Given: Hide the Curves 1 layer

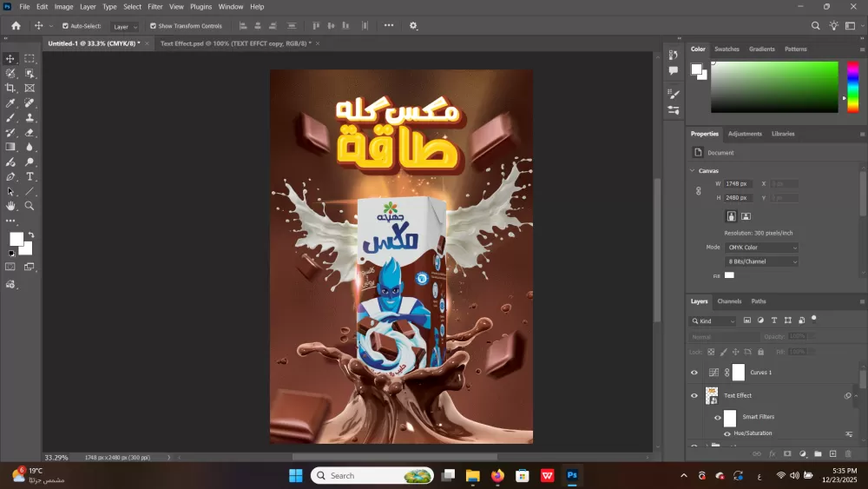Looking at the screenshot, I should point(694,373).
